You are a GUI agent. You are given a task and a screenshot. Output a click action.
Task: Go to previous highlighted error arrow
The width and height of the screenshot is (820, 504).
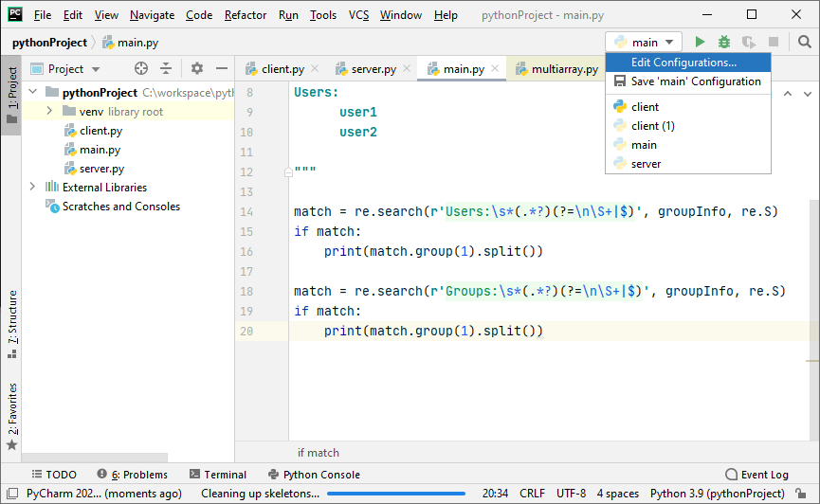pos(788,94)
